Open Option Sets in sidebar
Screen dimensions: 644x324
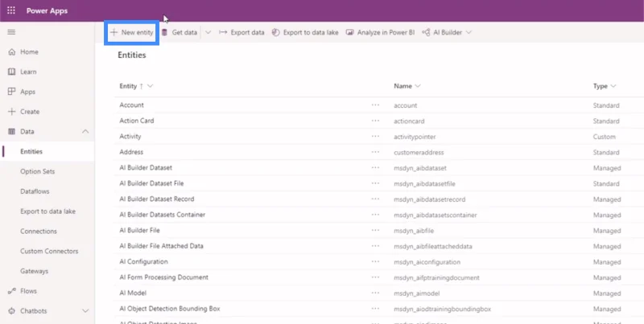pyautogui.click(x=37, y=171)
